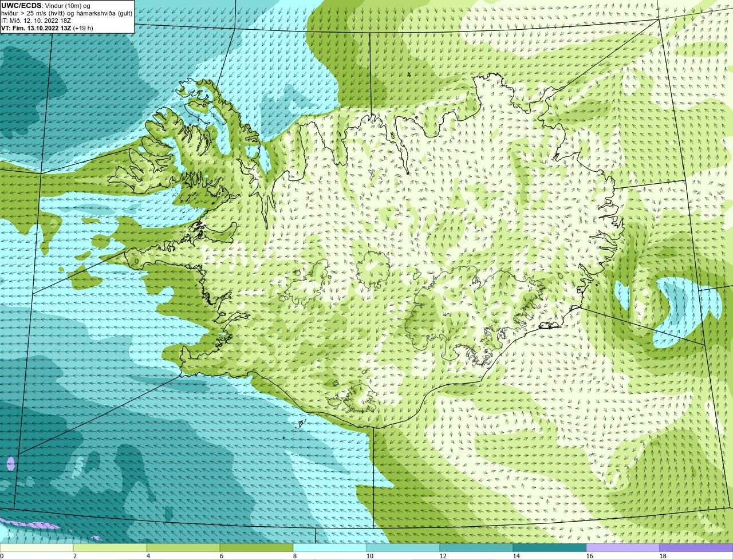Click the lavender 16–18 m/s legend swatch

(x=623, y=548)
